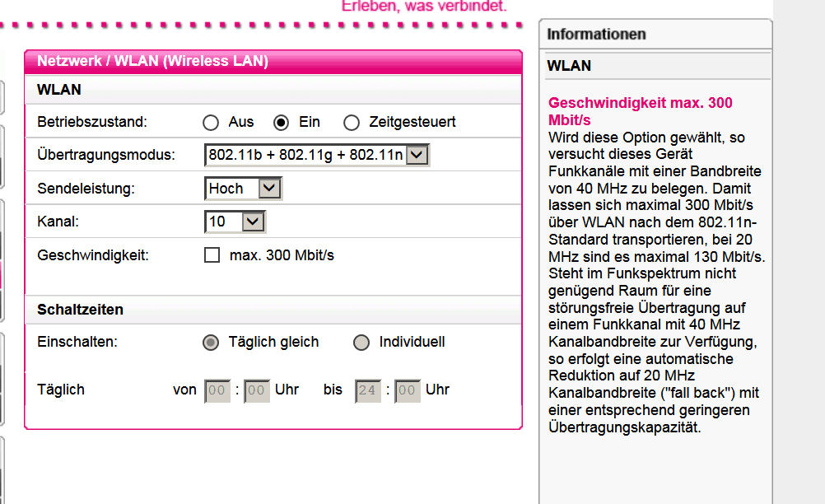Image resolution: width=825 pixels, height=504 pixels.
Task: Choose the Individuell switching option
Action: 361,343
